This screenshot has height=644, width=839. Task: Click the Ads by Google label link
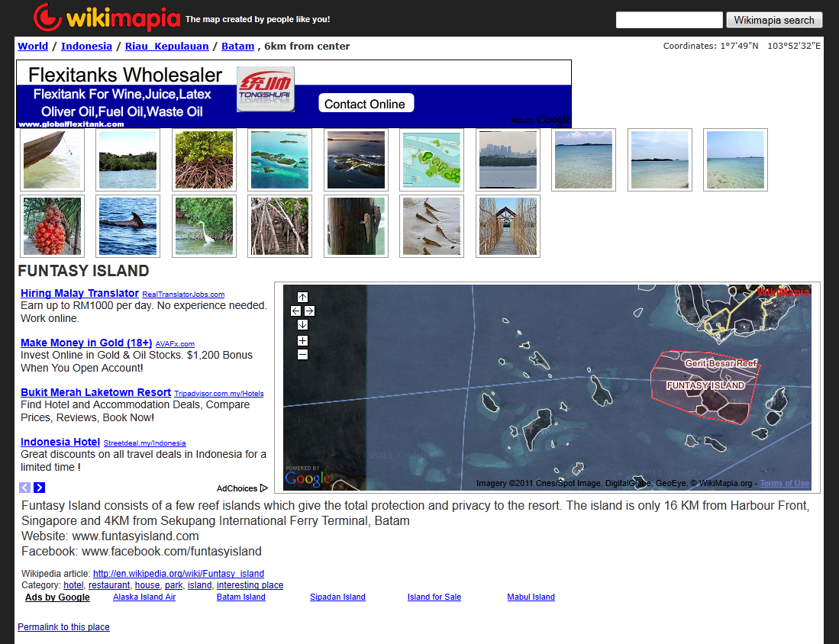57,597
